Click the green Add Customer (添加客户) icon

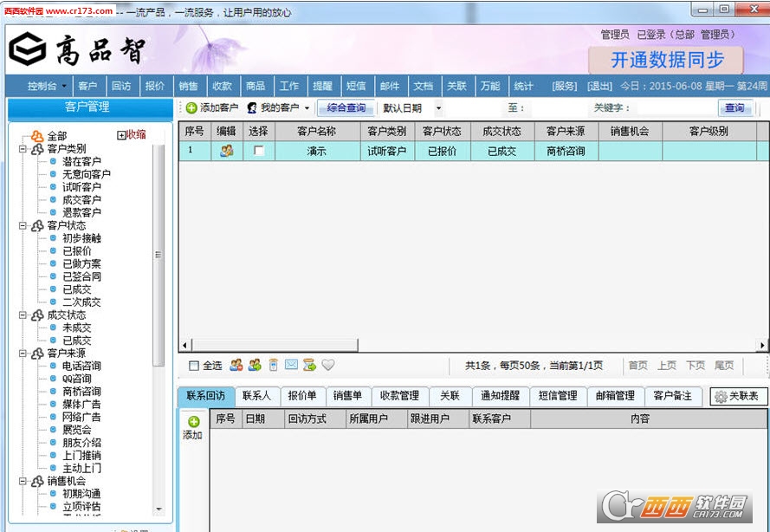click(191, 108)
